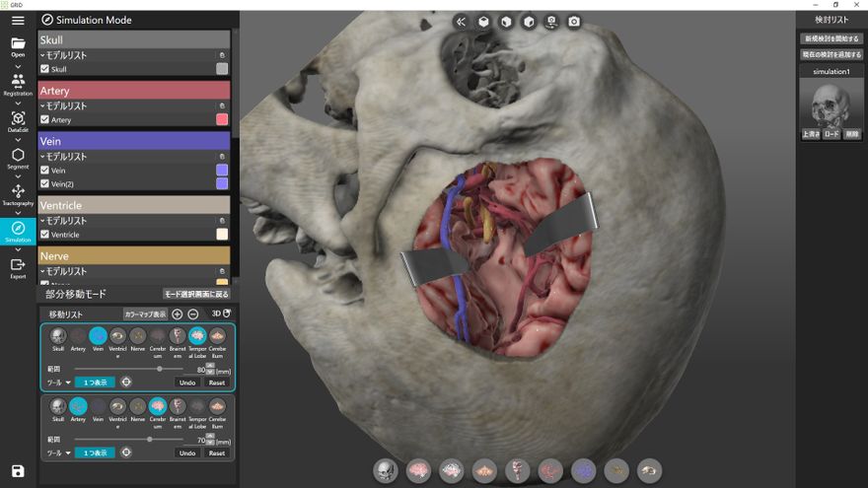
Task: Click Reset in the second move group
Action: pos(217,453)
